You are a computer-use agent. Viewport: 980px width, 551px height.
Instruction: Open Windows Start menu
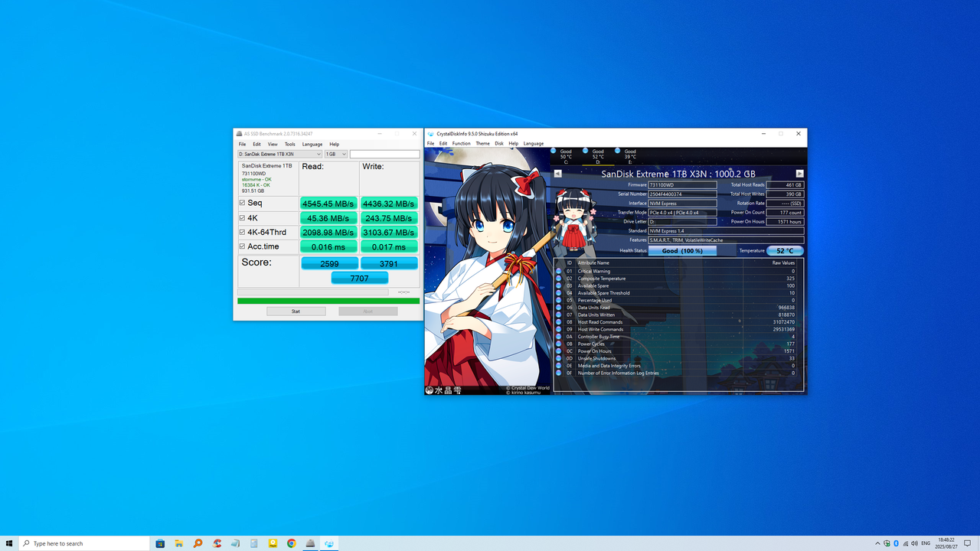pyautogui.click(x=9, y=543)
